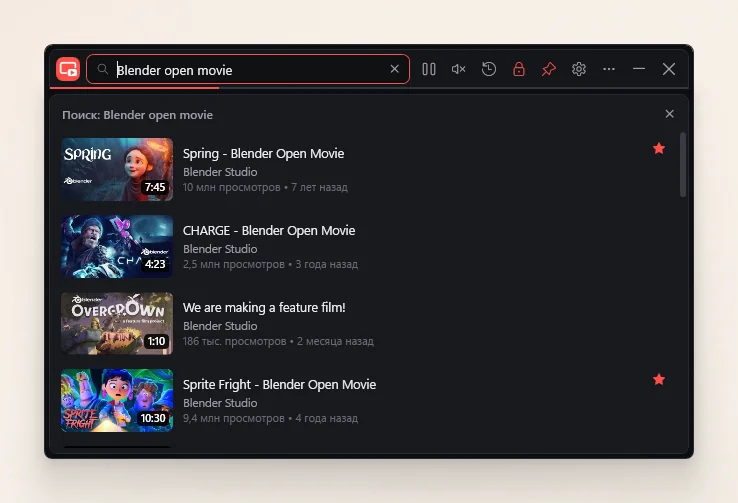Click Blender Studio under feature film video

pyautogui.click(x=220, y=326)
